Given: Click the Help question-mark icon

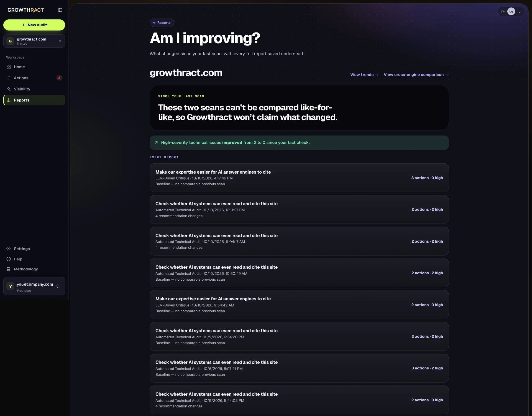Looking at the screenshot, I should click(9, 259).
